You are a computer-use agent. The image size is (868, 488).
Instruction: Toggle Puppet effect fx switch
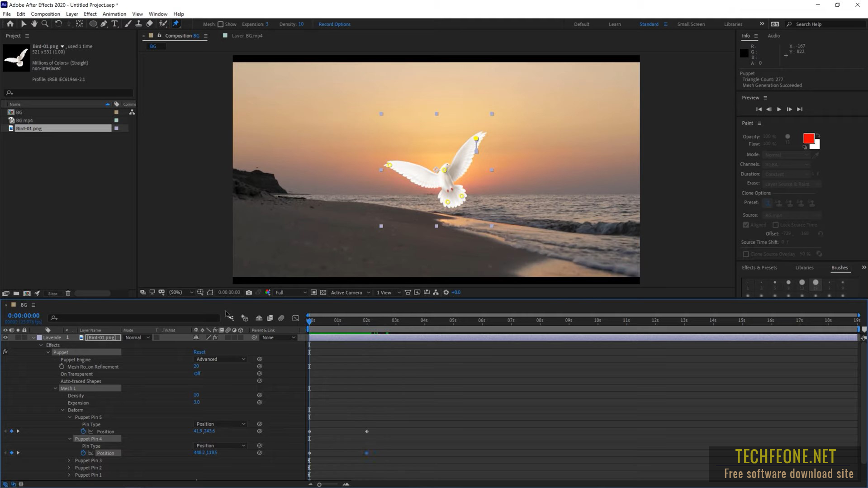click(x=5, y=352)
